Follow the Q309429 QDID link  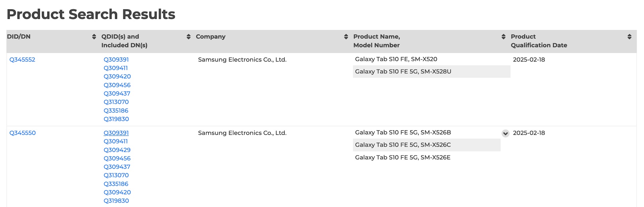(117, 150)
